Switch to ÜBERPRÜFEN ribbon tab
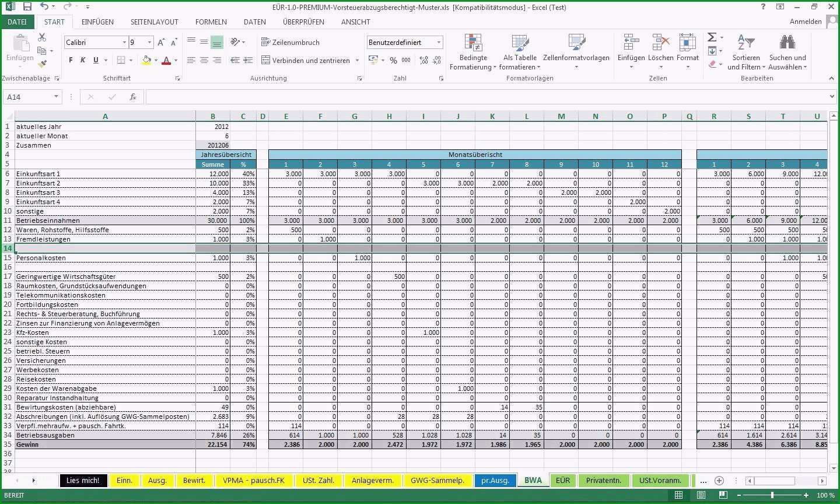 303,22
